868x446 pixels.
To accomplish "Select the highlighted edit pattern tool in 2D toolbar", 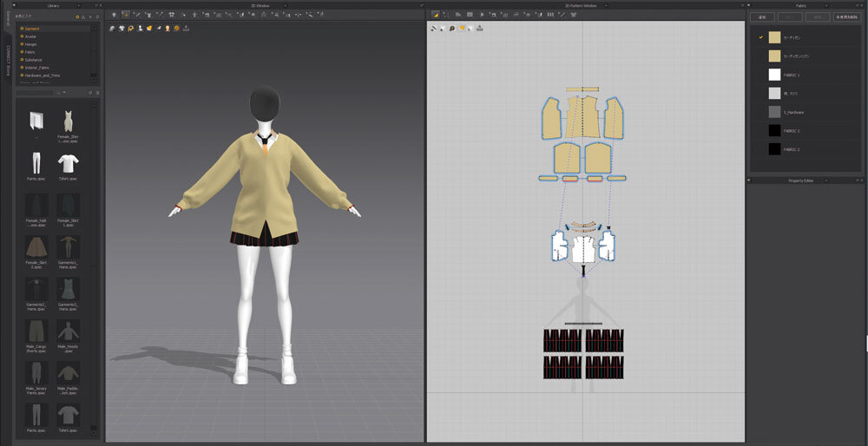I will 436,16.
